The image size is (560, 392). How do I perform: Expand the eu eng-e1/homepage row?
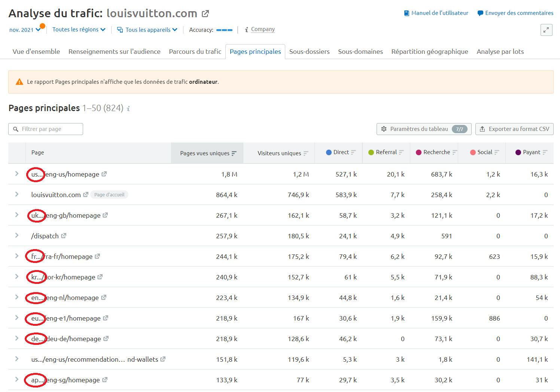coord(17,318)
